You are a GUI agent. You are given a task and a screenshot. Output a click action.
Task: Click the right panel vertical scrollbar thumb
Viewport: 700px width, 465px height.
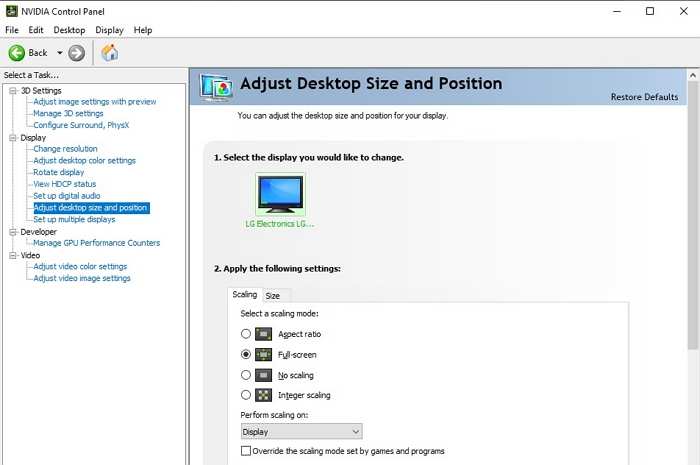point(692,214)
